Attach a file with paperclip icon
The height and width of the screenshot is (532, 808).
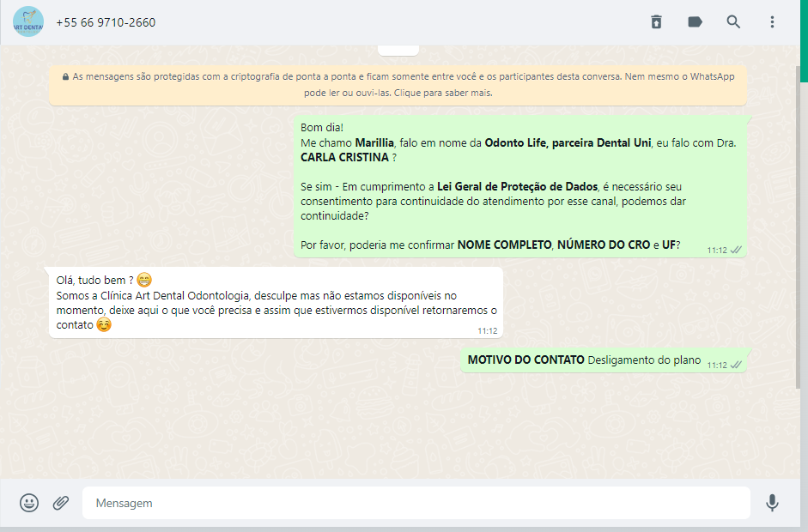61,503
